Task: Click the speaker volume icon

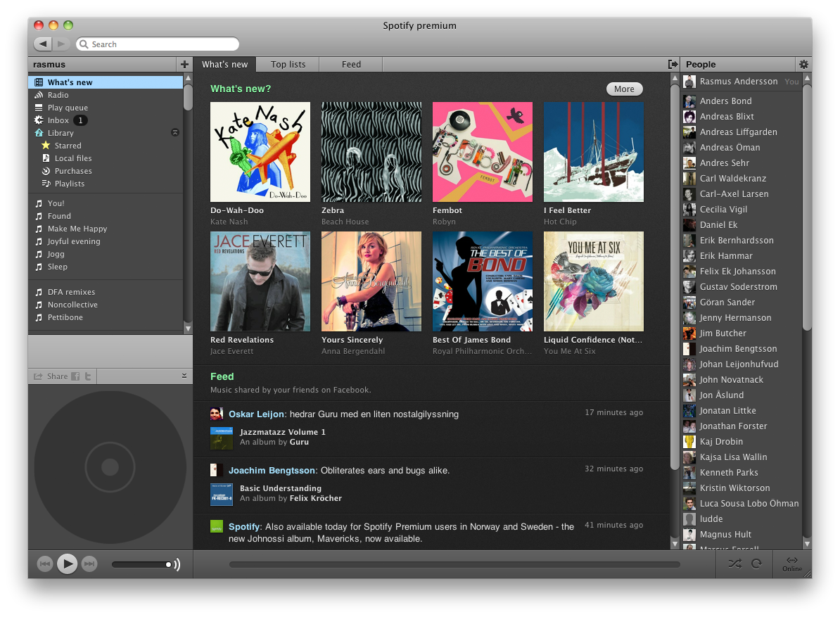Action: coord(177,564)
